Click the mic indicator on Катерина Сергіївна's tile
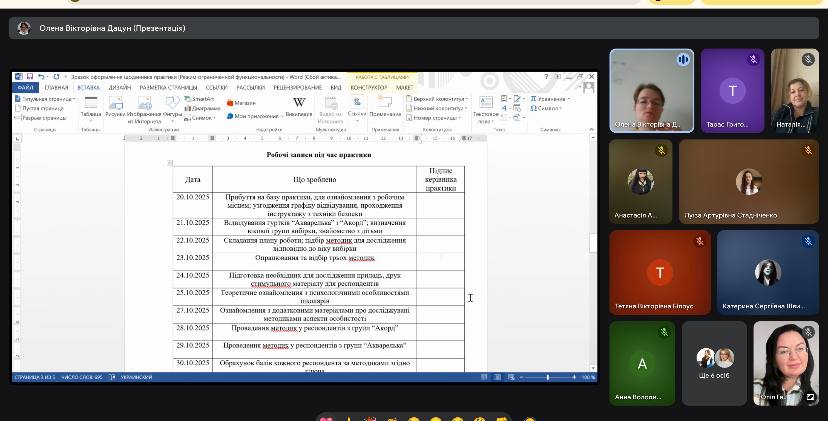 [x=808, y=241]
